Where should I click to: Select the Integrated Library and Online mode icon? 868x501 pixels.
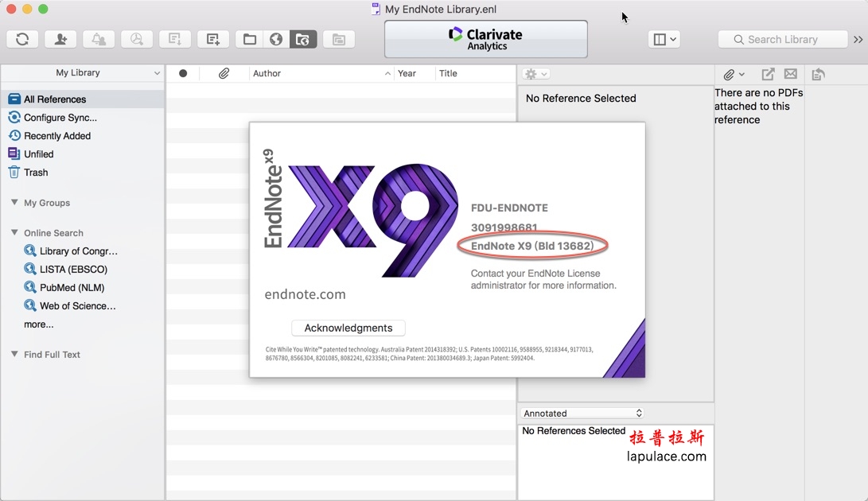[303, 39]
